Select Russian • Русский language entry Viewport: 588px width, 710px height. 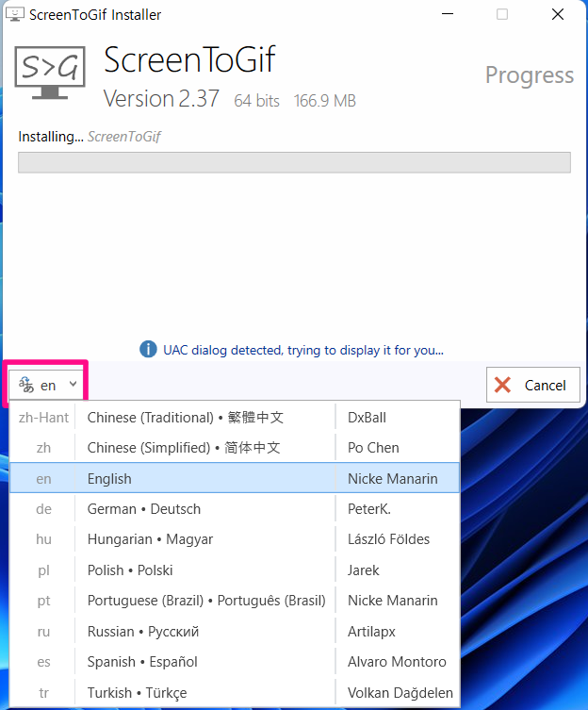(235, 631)
